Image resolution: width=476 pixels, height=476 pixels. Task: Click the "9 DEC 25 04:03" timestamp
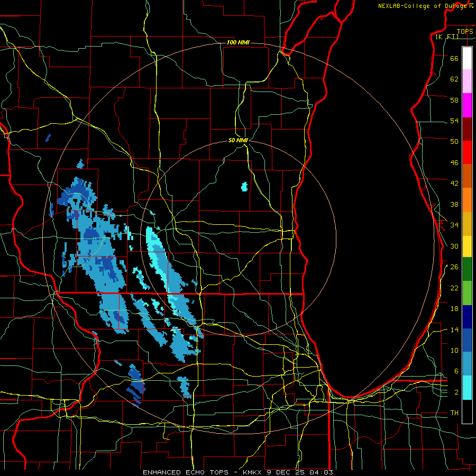click(300, 472)
